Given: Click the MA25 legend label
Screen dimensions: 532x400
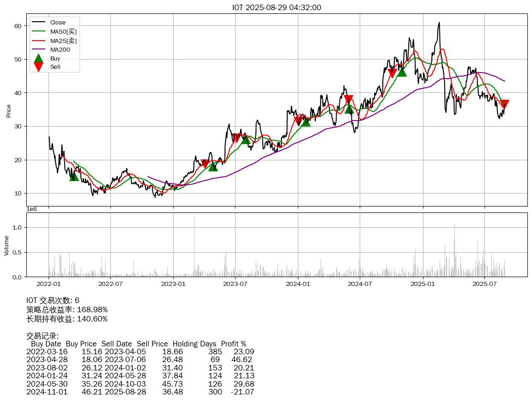Looking at the screenshot, I should coord(63,41).
